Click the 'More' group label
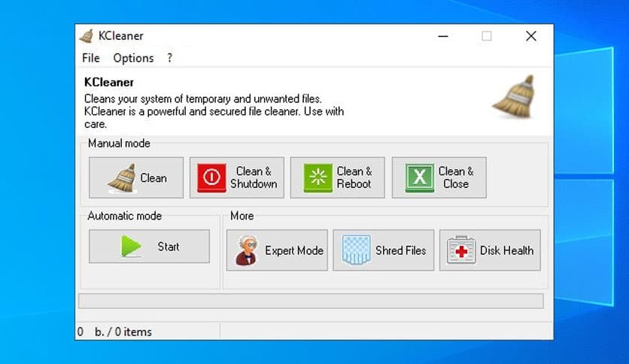The width and height of the screenshot is (629, 364). pos(242,216)
